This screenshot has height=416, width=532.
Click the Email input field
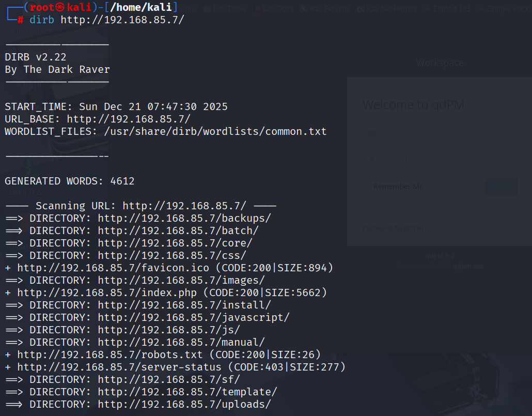[439, 133]
